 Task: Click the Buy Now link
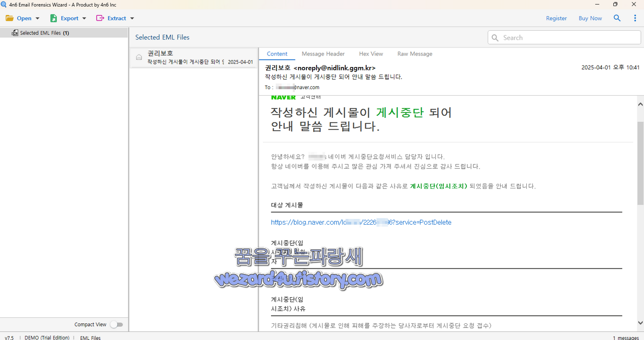pyautogui.click(x=590, y=18)
